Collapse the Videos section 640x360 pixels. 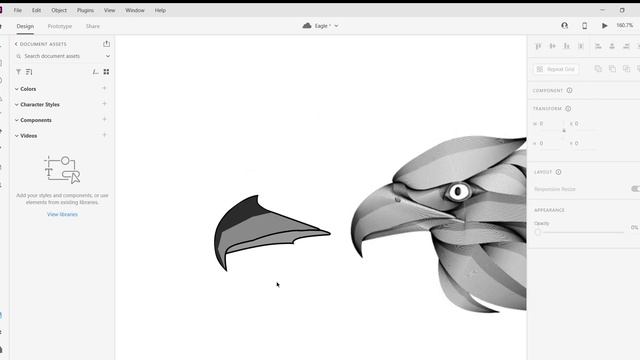pyautogui.click(x=17, y=136)
